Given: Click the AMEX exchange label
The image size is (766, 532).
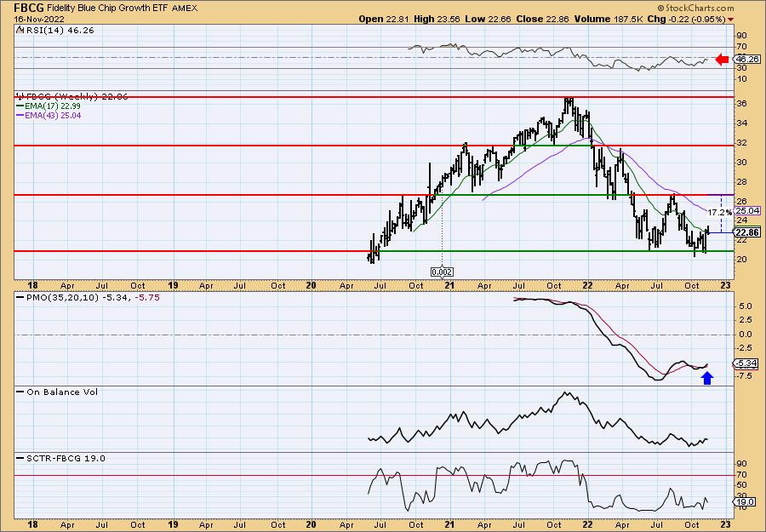Looking at the screenshot, I should (x=183, y=8).
